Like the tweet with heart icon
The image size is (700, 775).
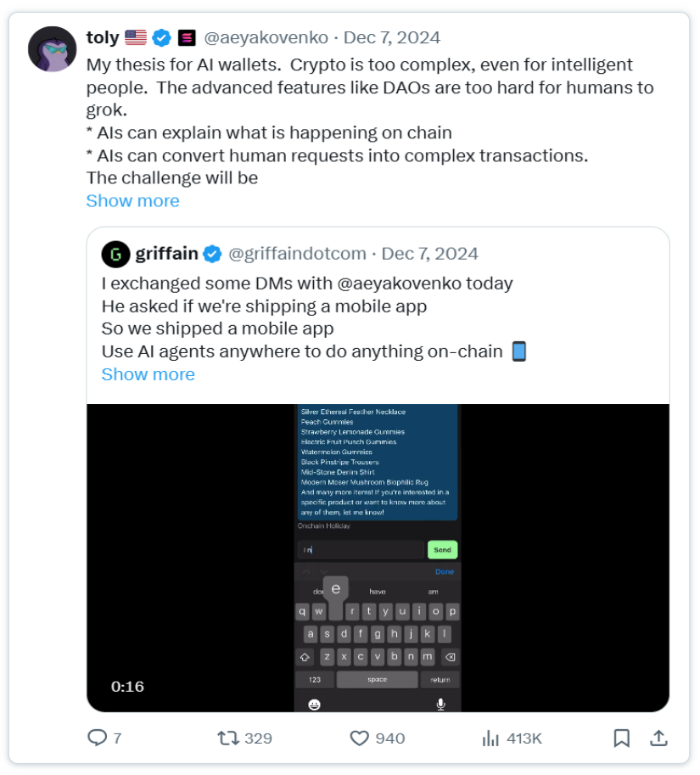pos(359,738)
